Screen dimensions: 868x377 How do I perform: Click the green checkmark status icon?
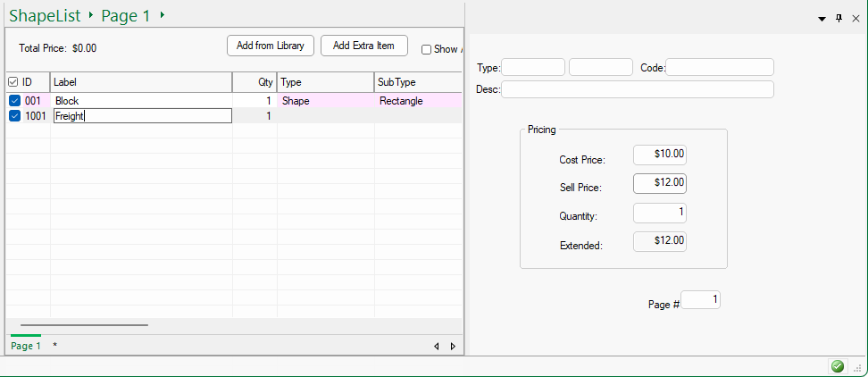click(x=837, y=366)
